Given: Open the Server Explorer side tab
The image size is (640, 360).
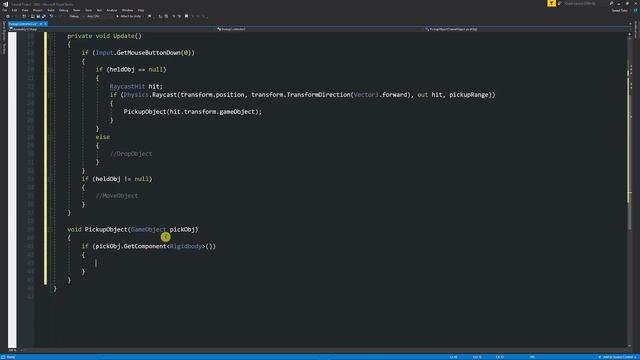Looking at the screenshot, I should tap(4, 31).
